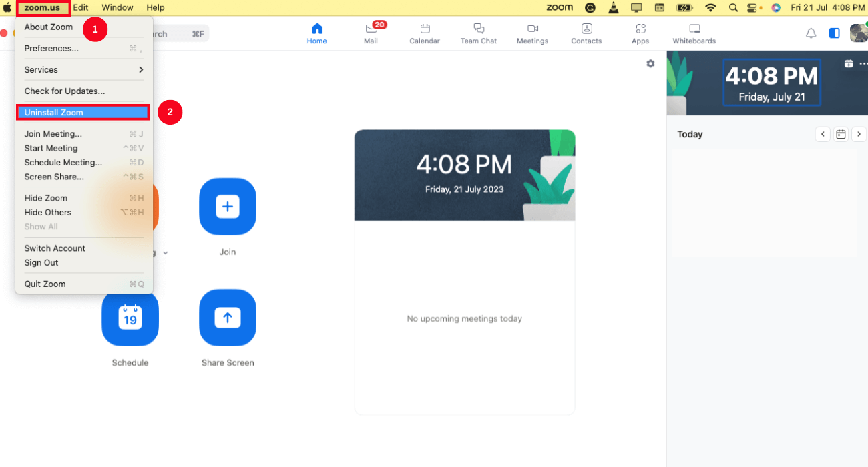
Task: Select Hide Others menu entry
Action: [x=84, y=213]
